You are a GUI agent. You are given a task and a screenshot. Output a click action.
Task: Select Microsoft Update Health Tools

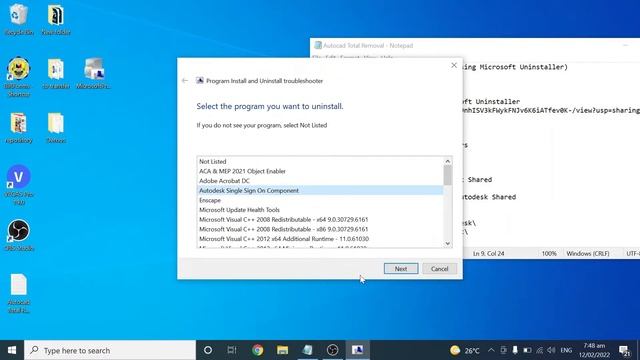pos(320,210)
